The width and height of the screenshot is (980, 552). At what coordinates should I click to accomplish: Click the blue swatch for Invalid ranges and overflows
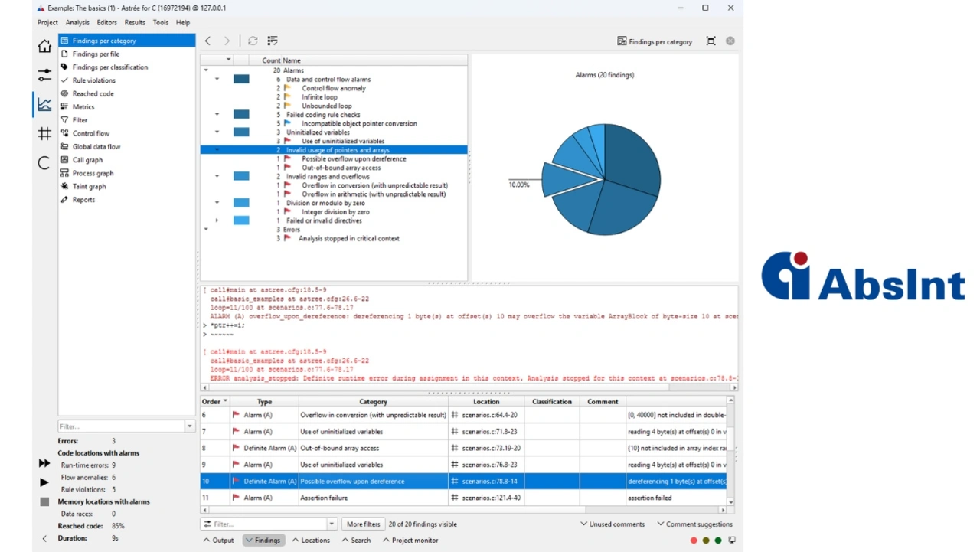(241, 176)
